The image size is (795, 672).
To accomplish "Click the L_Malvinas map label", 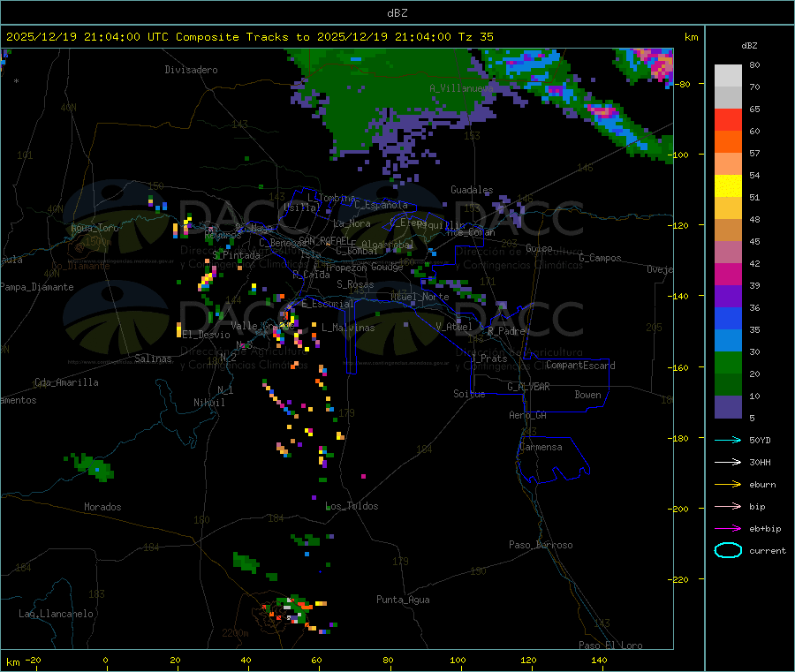I will pyautogui.click(x=348, y=328).
